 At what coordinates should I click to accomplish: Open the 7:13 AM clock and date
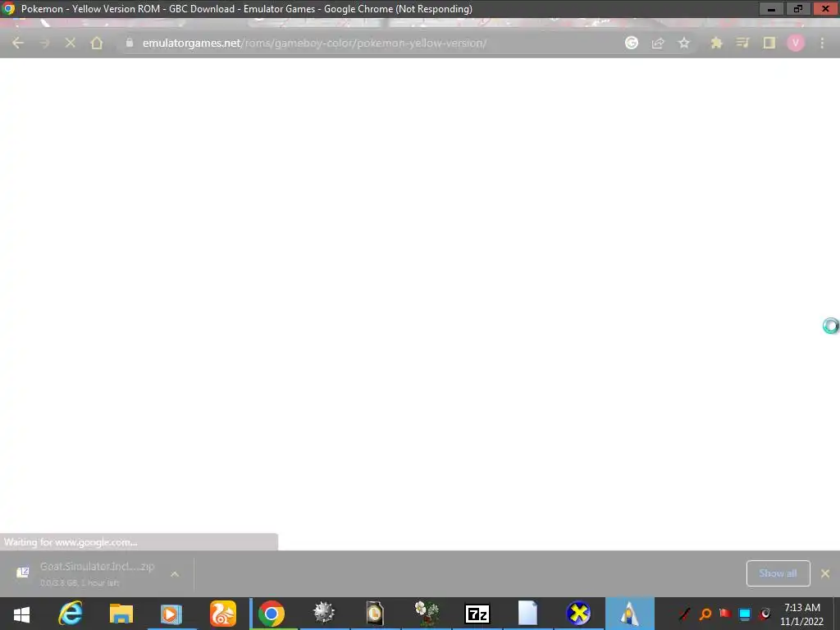pos(802,614)
